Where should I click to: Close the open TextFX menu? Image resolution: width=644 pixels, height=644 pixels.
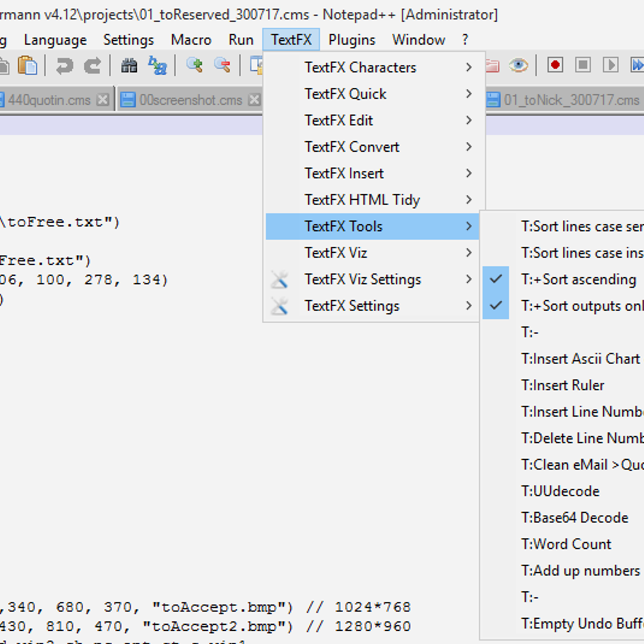point(291,39)
